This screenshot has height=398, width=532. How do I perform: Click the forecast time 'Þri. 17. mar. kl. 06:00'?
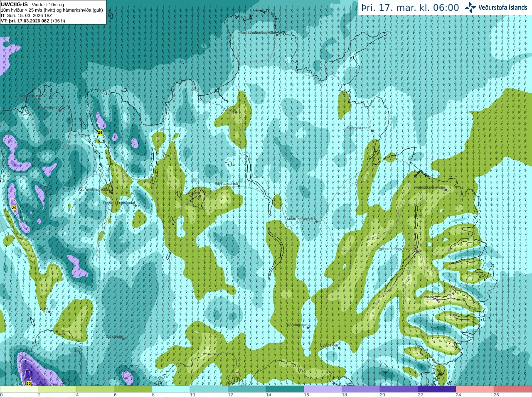[x=410, y=7]
